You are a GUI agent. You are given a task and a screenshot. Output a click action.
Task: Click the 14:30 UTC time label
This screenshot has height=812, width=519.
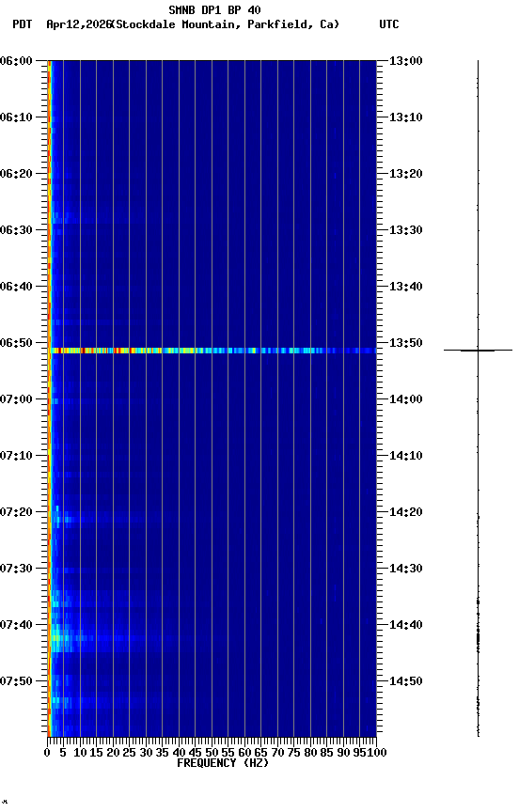coord(406,570)
